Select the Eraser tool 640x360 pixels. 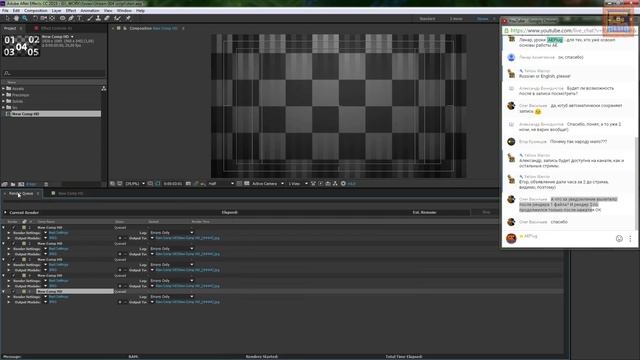click(107, 18)
